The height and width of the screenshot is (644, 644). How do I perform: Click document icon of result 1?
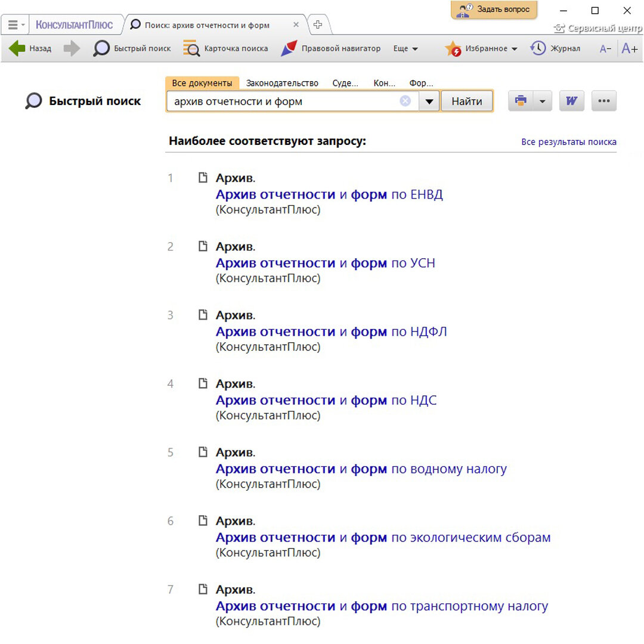(x=203, y=178)
